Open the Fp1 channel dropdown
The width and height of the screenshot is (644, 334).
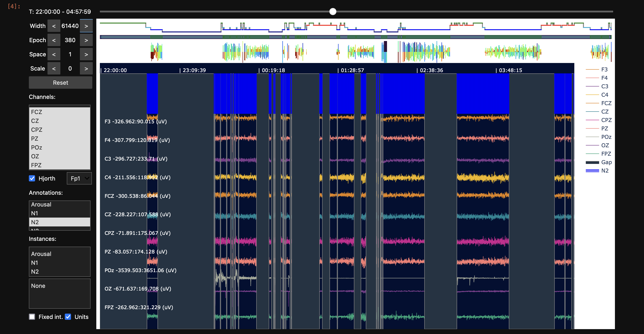[79, 178]
